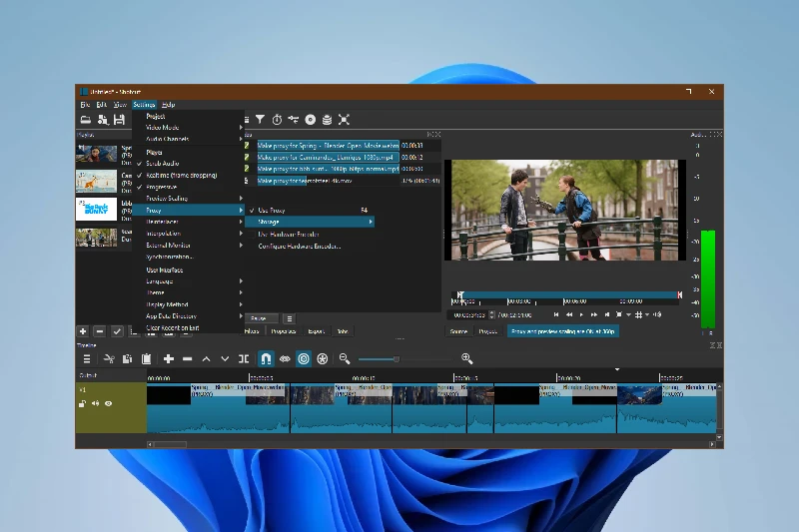
Task: Click proxy and preview scaling status button
Action: (x=563, y=331)
